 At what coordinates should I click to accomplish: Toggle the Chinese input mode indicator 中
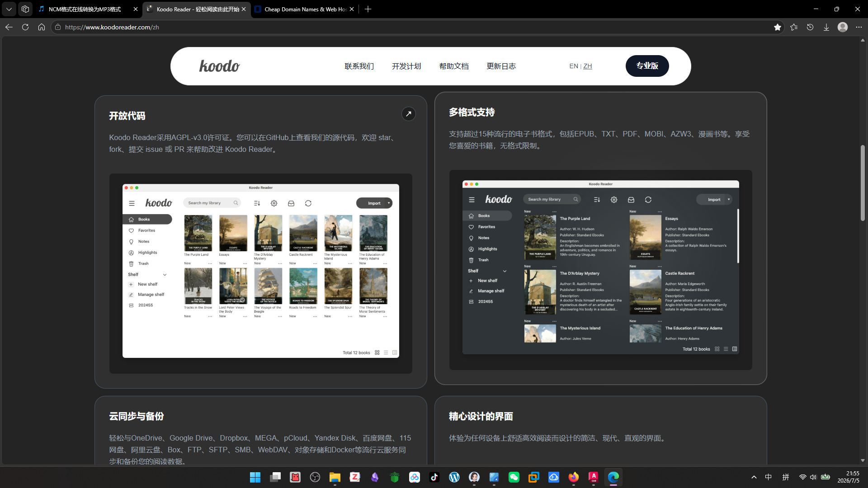769,477
